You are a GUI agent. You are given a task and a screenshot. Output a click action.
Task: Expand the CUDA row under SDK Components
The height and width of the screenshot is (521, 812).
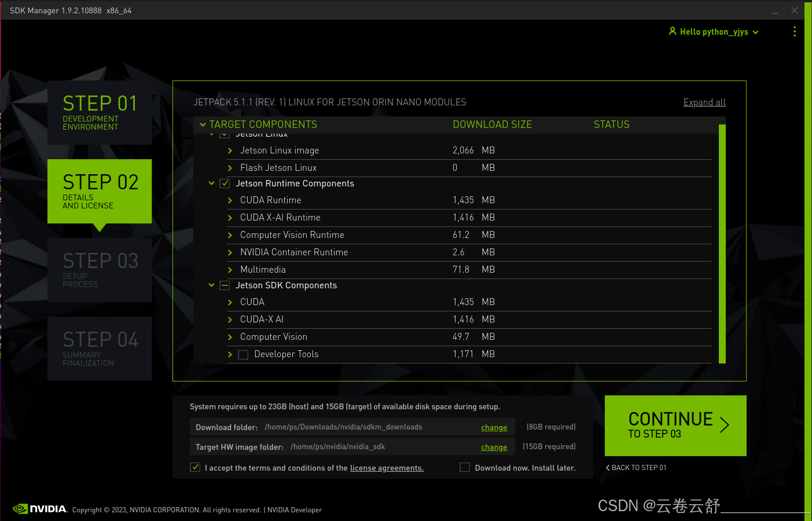[230, 302]
